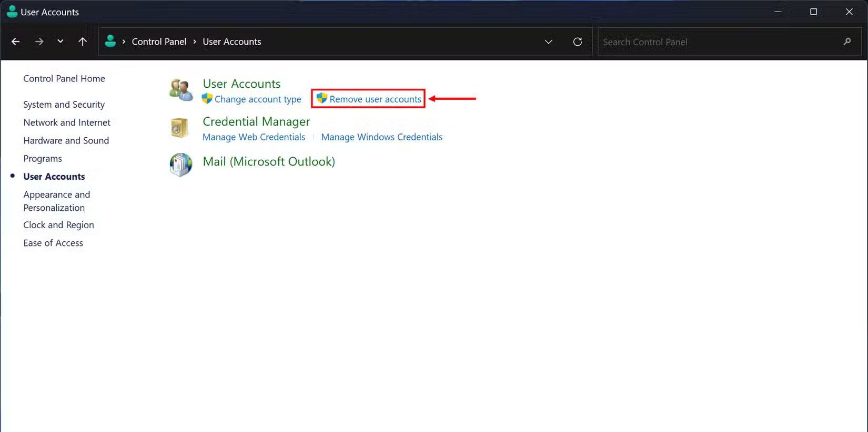Expand chevron before Control Panel breadcrumb
The height and width of the screenshot is (432, 868).
point(124,42)
